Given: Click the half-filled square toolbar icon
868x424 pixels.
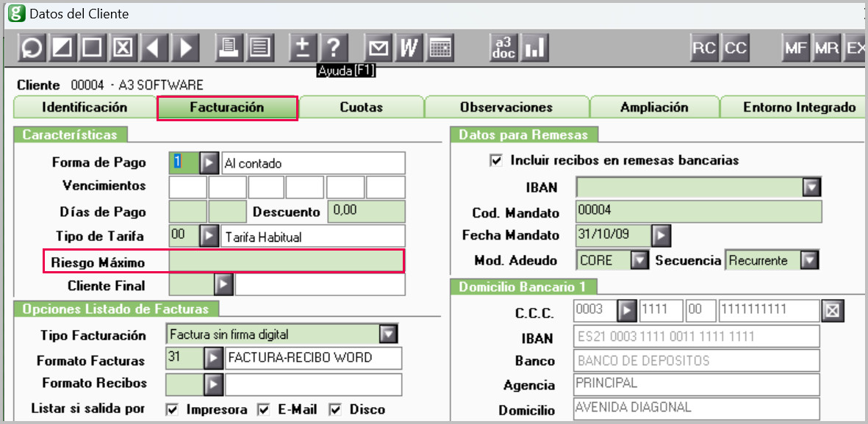Looking at the screenshot, I should click(x=64, y=48).
